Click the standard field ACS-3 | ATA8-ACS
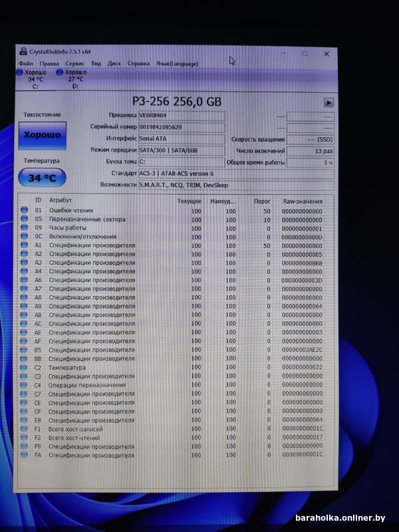Viewport: 399px width, 532px height. click(236, 174)
